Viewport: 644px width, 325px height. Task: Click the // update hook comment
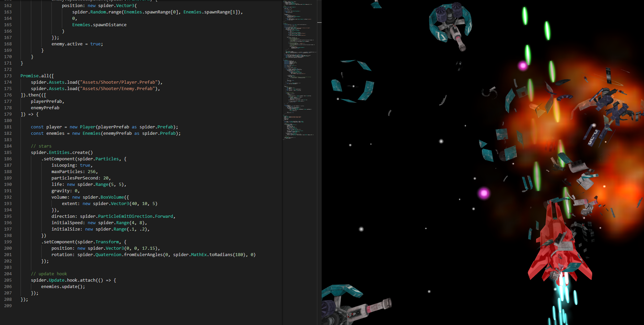(x=48, y=274)
